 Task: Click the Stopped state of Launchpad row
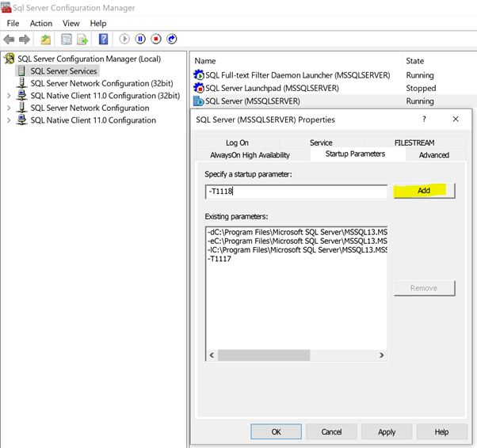coord(421,88)
